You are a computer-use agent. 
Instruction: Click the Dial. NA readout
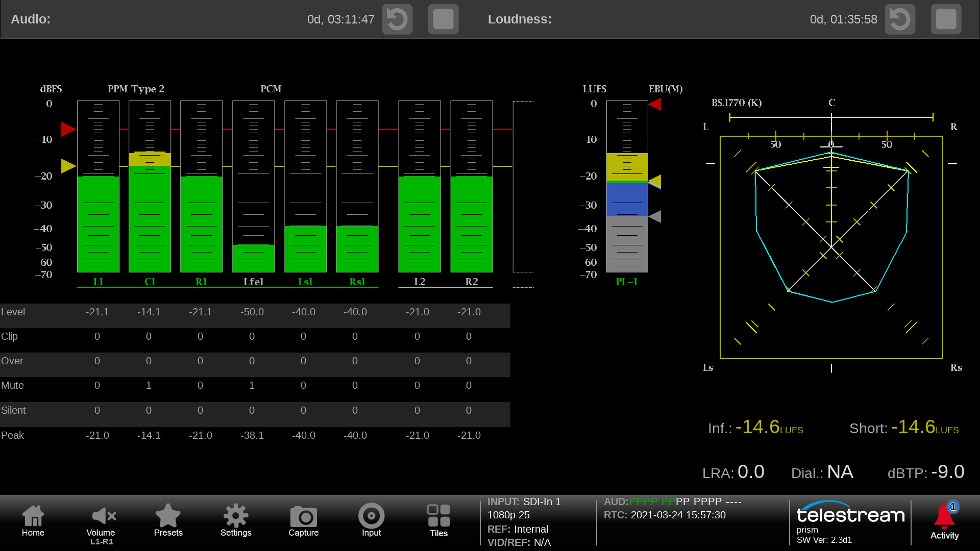[x=822, y=472]
